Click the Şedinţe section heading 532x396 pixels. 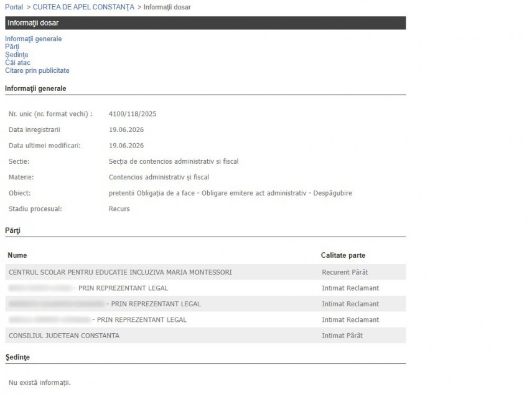pyautogui.click(x=17, y=357)
